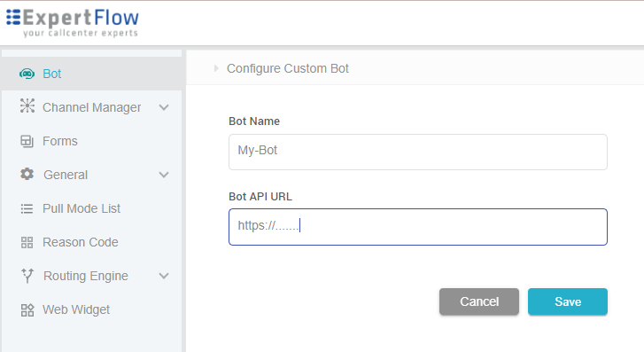
Task: Click the Forms icon in sidebar
Action: pyautogui.click(x=27, y=141)
